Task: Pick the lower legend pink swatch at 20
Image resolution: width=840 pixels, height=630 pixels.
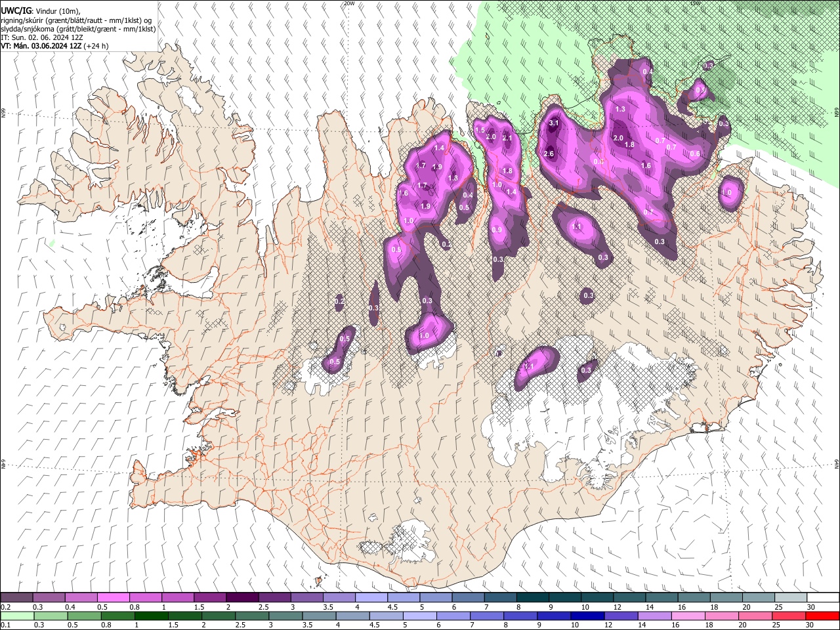Action: [755, 616]
